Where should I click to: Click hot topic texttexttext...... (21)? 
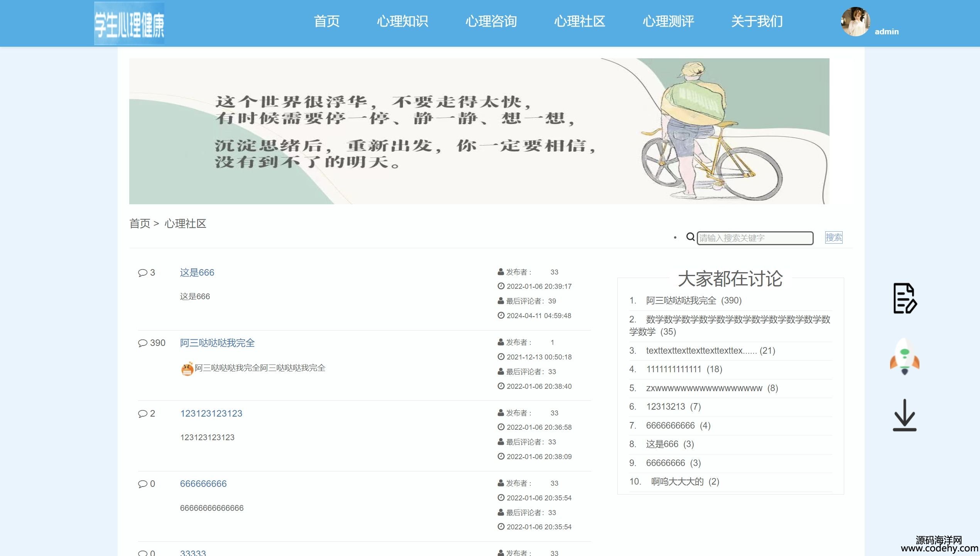(711, 351)
